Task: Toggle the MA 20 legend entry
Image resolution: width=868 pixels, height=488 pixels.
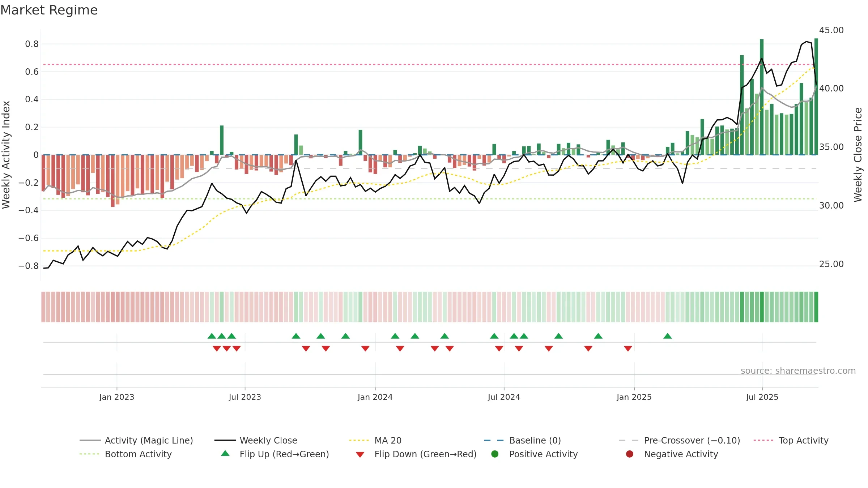Action: click(375, 440)
